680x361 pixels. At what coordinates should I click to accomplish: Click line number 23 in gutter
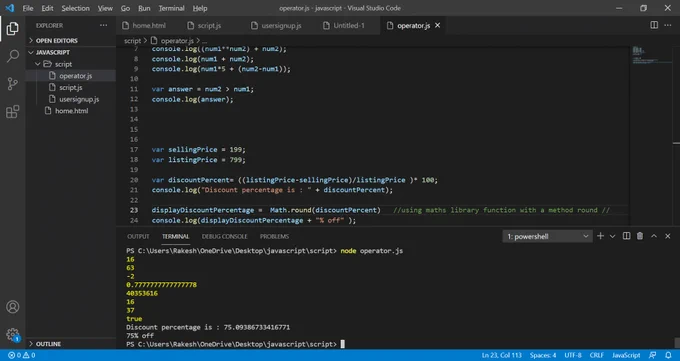[x=134, y=210]
